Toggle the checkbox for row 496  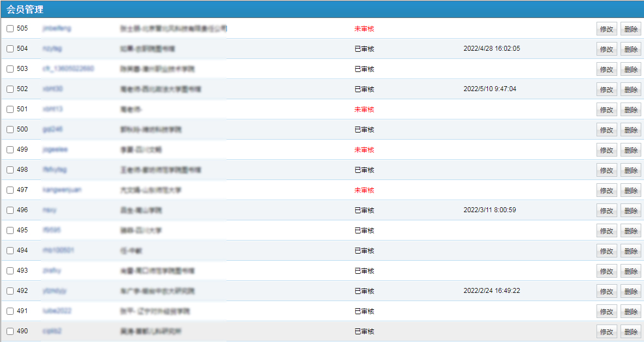coord(10,211)
